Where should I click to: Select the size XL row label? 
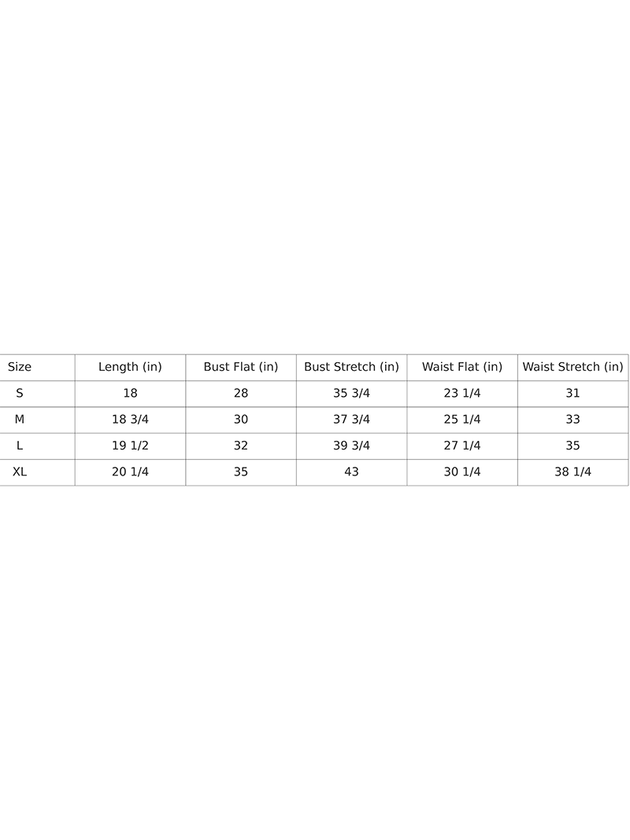20,472
